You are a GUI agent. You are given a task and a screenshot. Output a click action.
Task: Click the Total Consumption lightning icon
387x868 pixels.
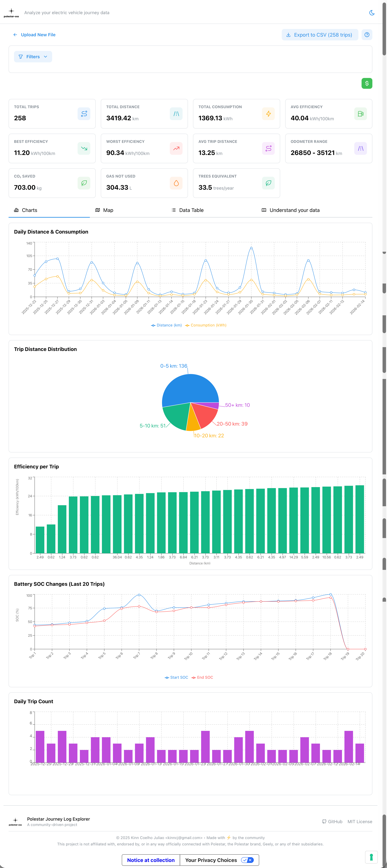point(268,114)
